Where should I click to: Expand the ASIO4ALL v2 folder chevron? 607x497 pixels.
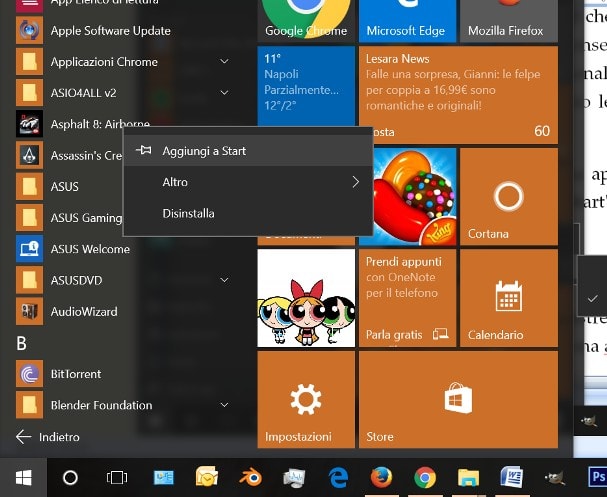224,93
